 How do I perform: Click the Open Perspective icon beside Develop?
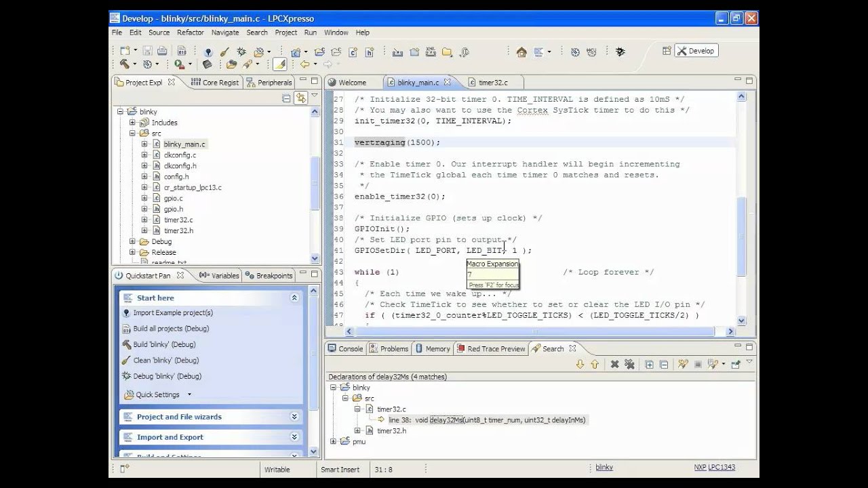tap(666, 51)
